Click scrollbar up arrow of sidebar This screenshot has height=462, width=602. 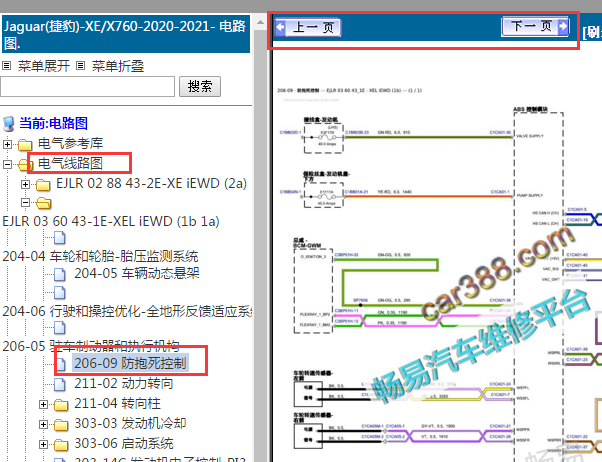(x=260, y=22)
